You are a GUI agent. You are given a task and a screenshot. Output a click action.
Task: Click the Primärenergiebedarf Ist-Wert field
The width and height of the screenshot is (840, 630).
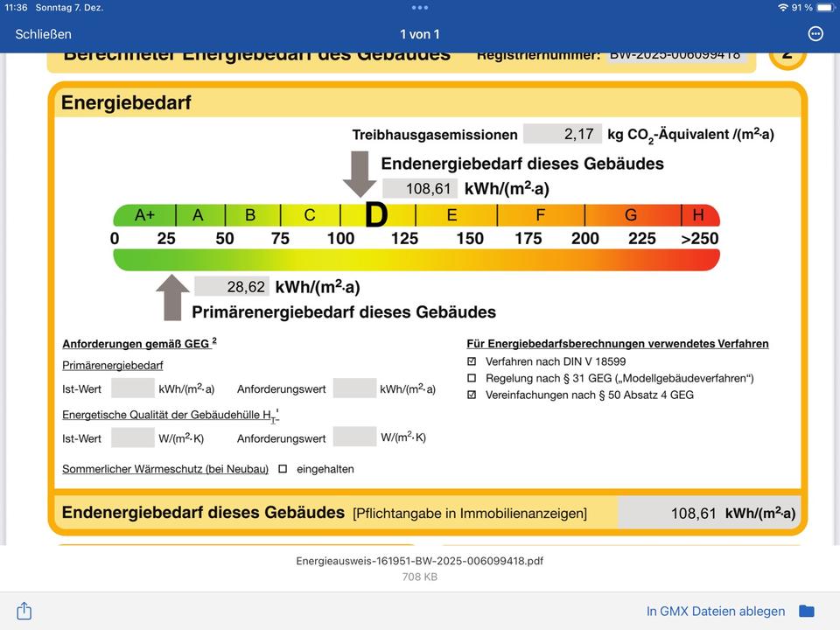tap(133, 388)
